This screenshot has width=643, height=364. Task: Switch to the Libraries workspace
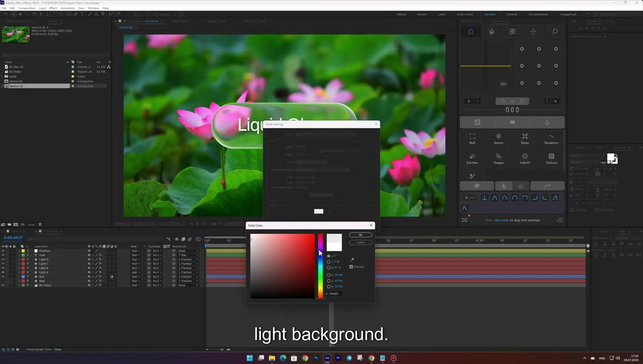pos(512,14)
